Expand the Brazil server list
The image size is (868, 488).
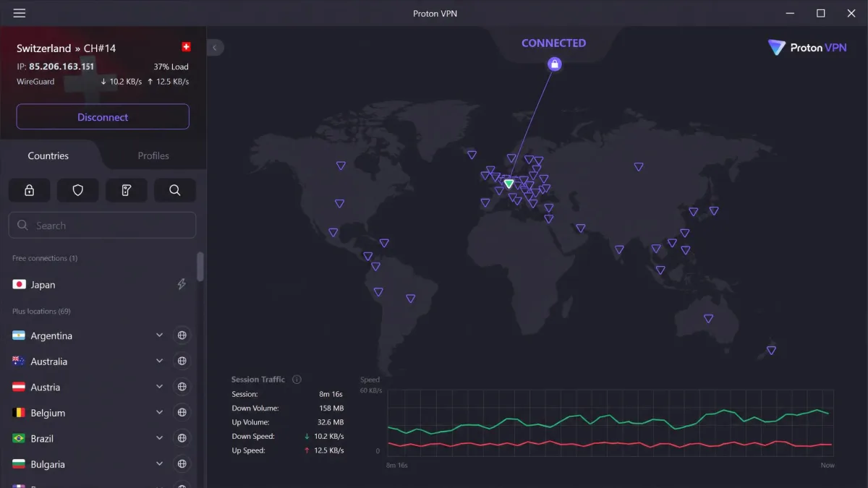click(159, 438)
